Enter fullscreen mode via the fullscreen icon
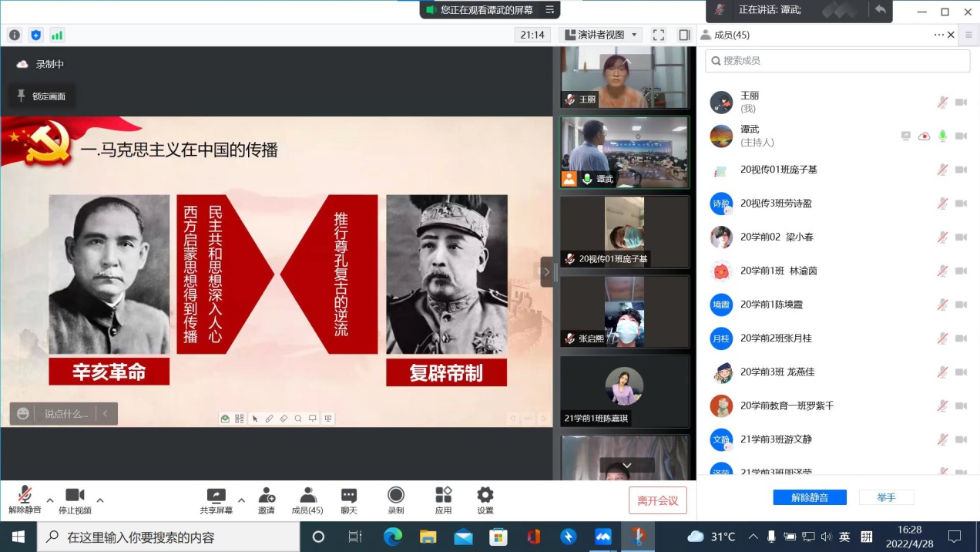The image size is (980, 552). (658, 35)
